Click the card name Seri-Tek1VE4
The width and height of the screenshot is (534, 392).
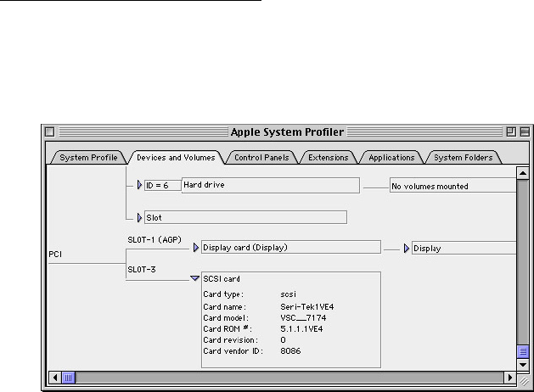point(307,307)
